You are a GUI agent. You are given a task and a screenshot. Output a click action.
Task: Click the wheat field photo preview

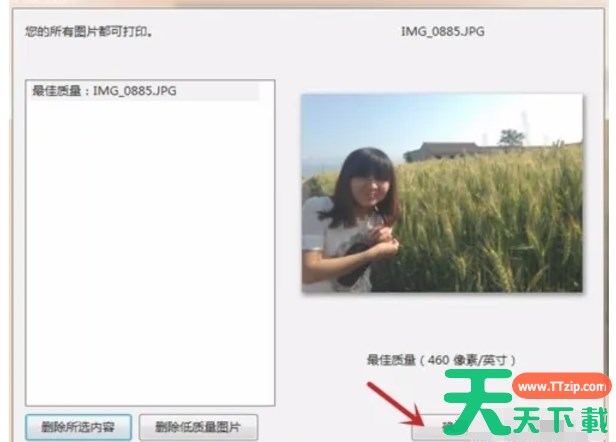tap(442, 192)
